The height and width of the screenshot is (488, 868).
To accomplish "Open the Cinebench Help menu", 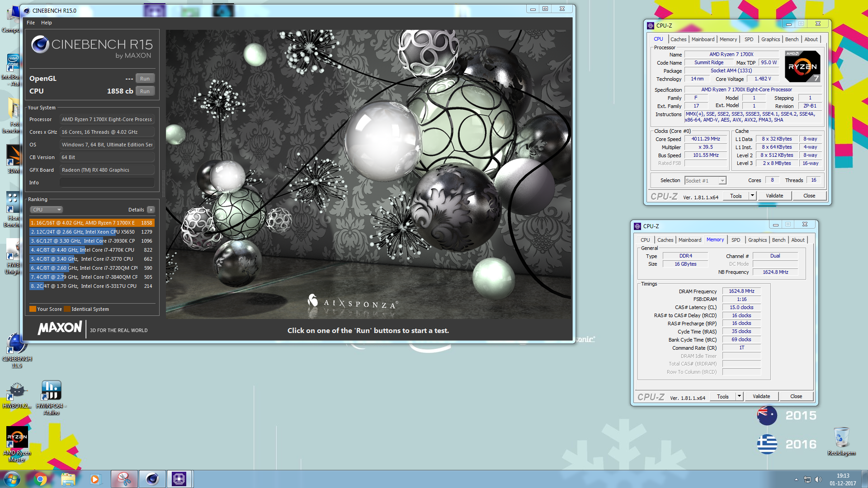I will point(47,23).
